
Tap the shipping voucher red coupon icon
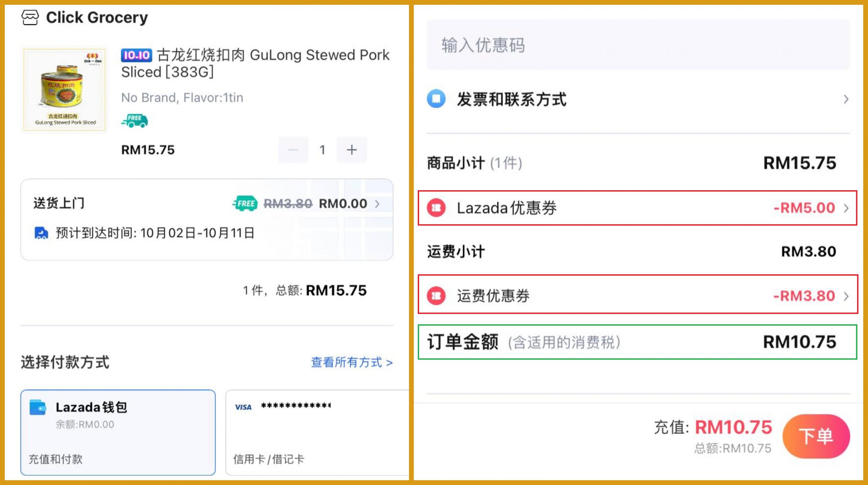[436, 296]
